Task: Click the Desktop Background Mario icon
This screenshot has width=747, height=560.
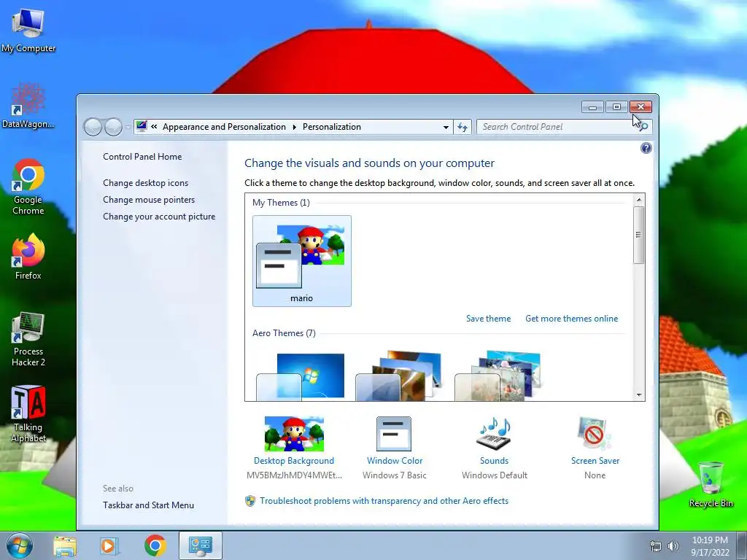Action: pos(294,434)
